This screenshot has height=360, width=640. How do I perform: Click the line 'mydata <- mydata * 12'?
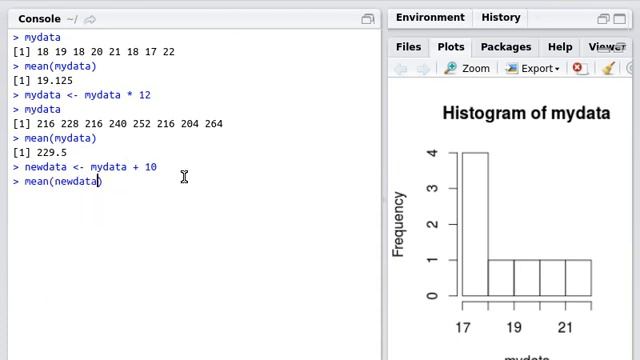(x=87, y=95)
